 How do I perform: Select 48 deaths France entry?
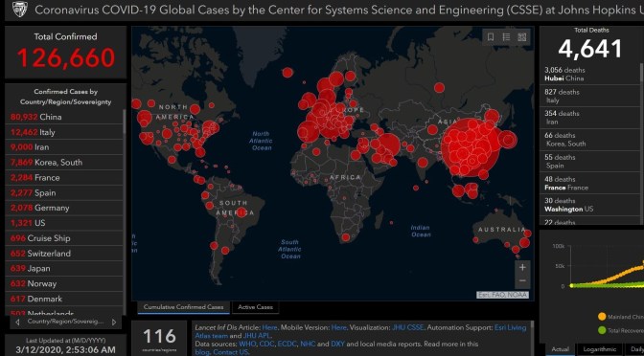(x=589, y=183)
